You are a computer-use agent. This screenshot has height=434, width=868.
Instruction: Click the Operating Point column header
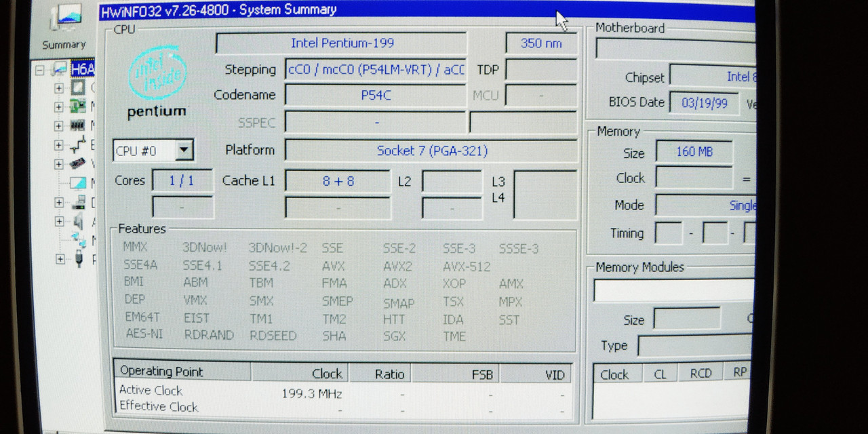pos(182,372)
